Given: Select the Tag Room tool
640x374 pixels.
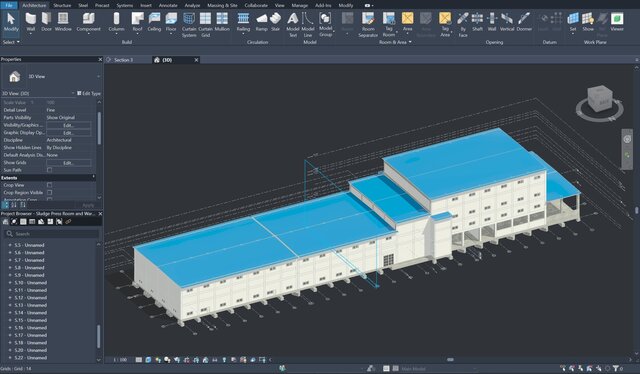Looking at the screenshot, I should [389, 25].
